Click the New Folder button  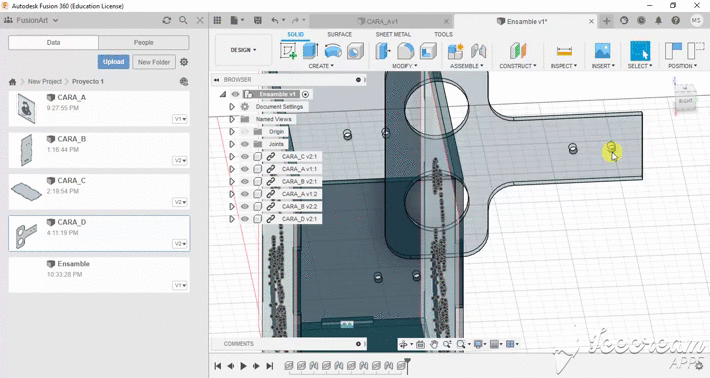pyautogui.click(x=154, y=62)
